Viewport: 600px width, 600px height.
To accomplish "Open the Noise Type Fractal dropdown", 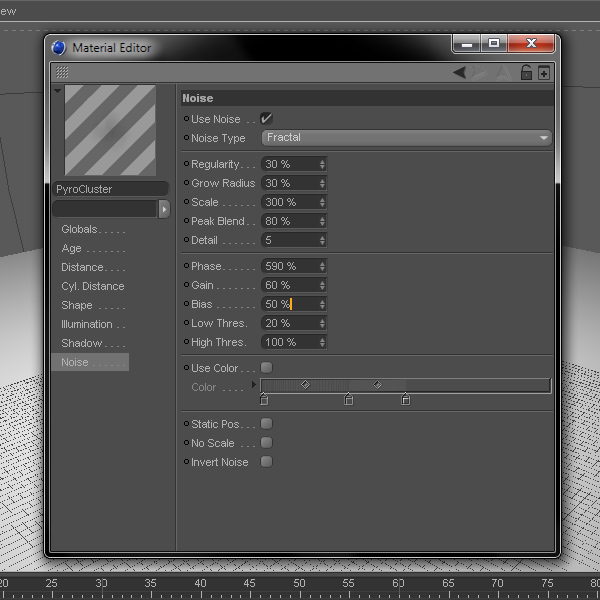I will [407, 138].
